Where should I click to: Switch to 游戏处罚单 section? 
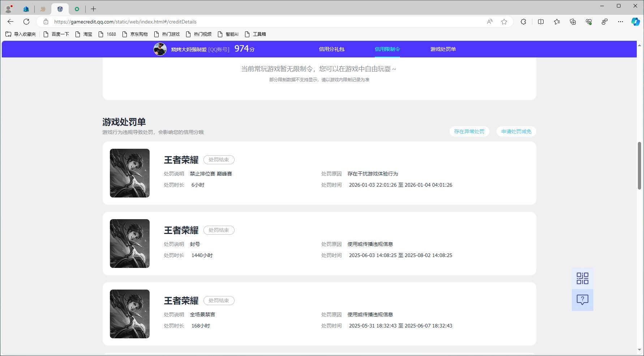tap(443, 49)
